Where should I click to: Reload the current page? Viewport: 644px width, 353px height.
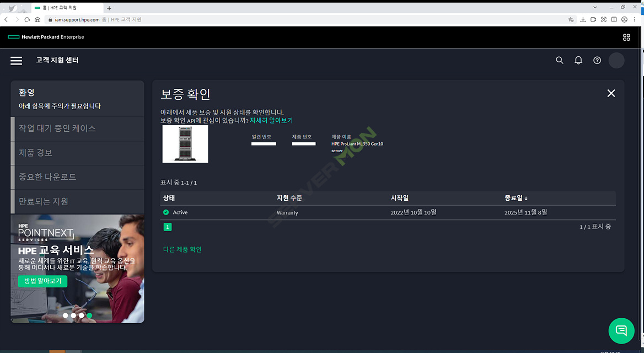click(27, 19)
